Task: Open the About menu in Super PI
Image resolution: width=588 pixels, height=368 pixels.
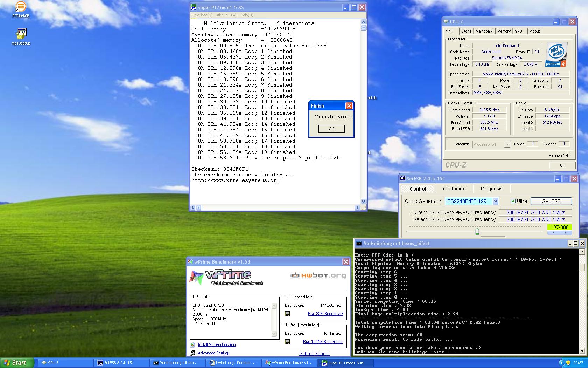Action: pos(226,15)
